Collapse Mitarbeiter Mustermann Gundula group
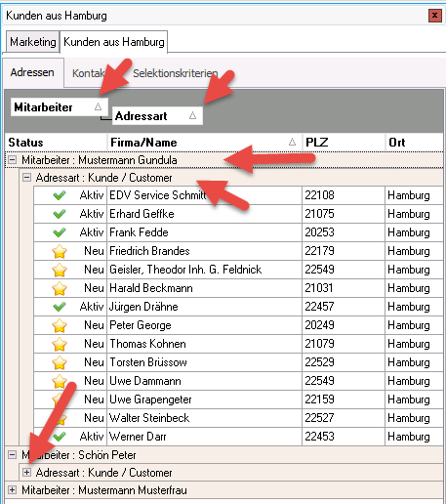Viewport: 446px width, 504px height. [13, 160]
